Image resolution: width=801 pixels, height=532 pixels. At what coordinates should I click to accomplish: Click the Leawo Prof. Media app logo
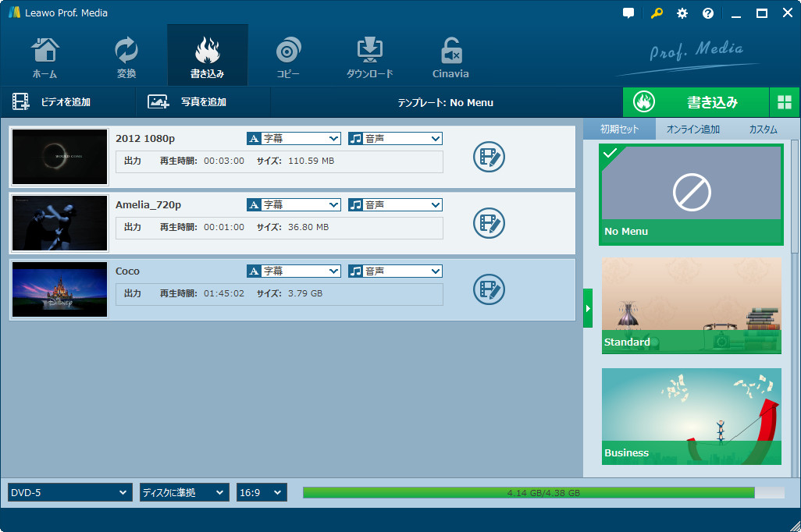tap(14, 12)
